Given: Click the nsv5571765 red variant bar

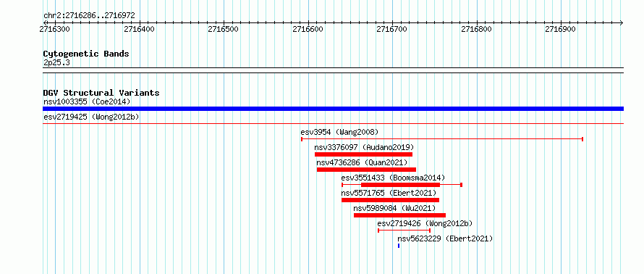Looking at the screenshot, I should pyautogui.click(x=390, y=200).
